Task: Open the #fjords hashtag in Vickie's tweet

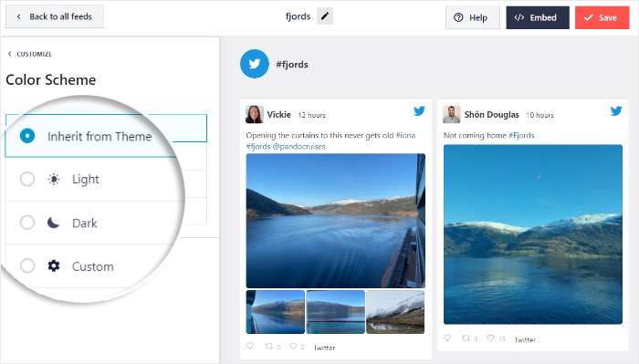Action: pos(258,146)
